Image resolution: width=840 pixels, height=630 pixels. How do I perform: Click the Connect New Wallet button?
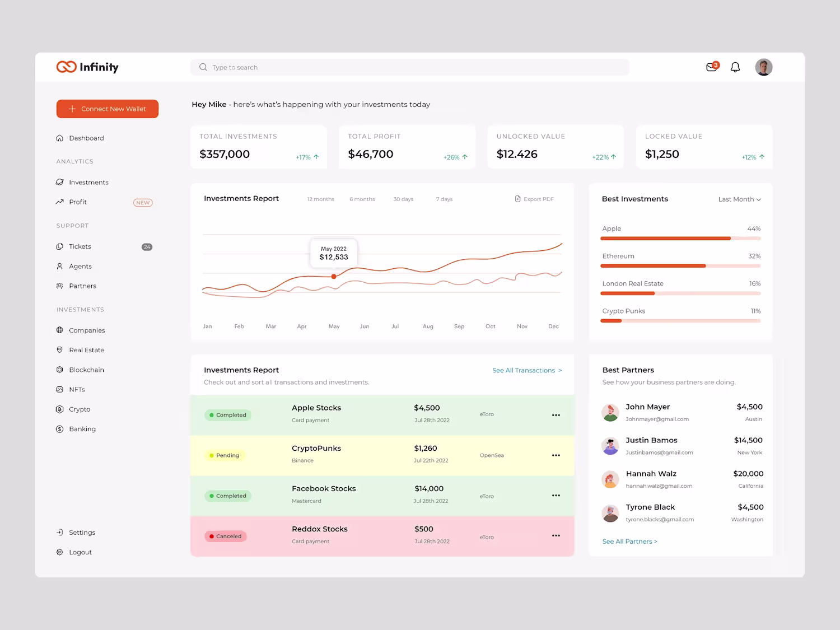108,109
